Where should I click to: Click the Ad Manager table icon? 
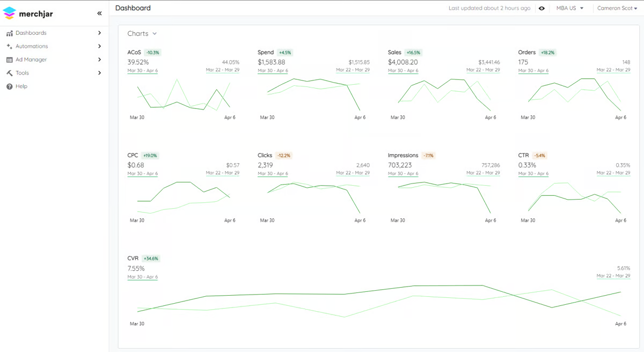[10, 60]
